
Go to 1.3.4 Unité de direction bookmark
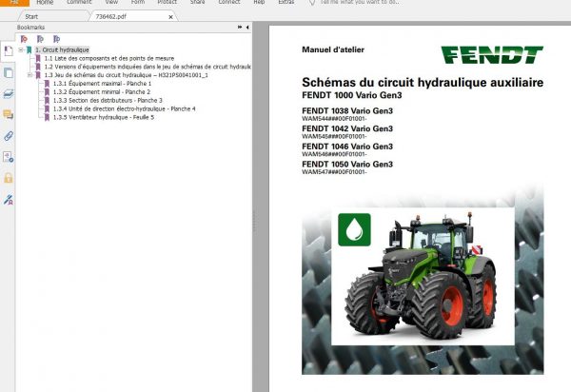(x=124, y=108)
